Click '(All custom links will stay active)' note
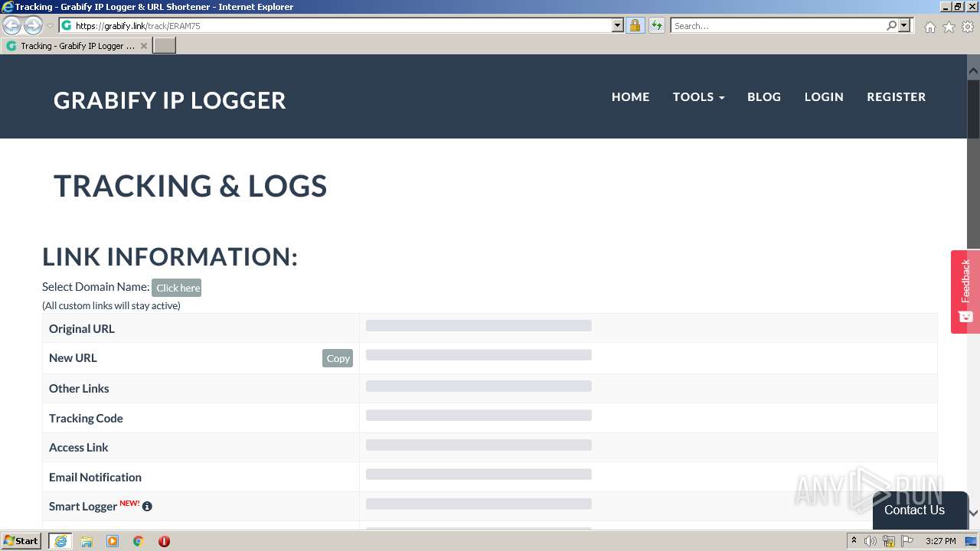 click(x=111, y=305)
